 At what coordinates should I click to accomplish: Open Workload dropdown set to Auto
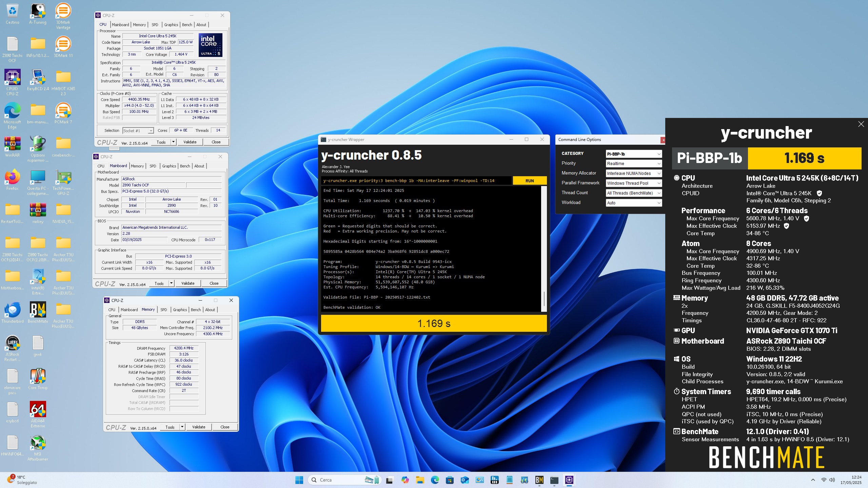click(633, 203)
